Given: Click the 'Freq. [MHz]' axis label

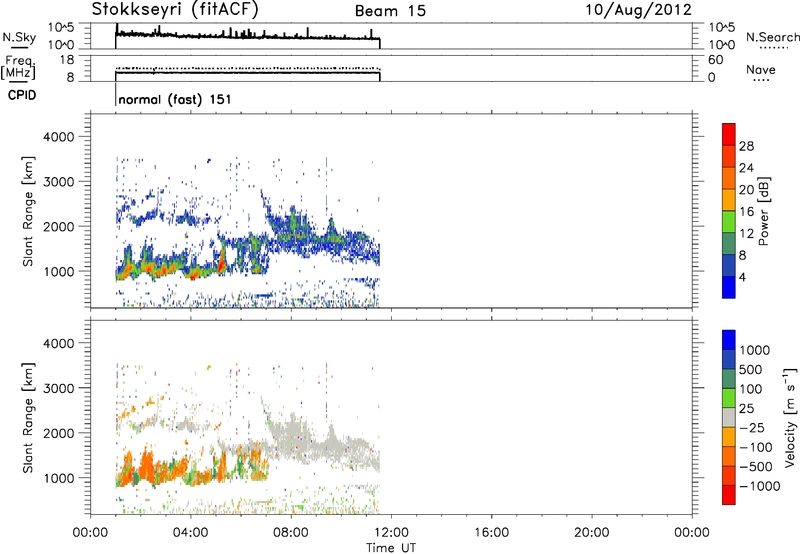Looking at the screenshot, I should (x=18, y=67).
